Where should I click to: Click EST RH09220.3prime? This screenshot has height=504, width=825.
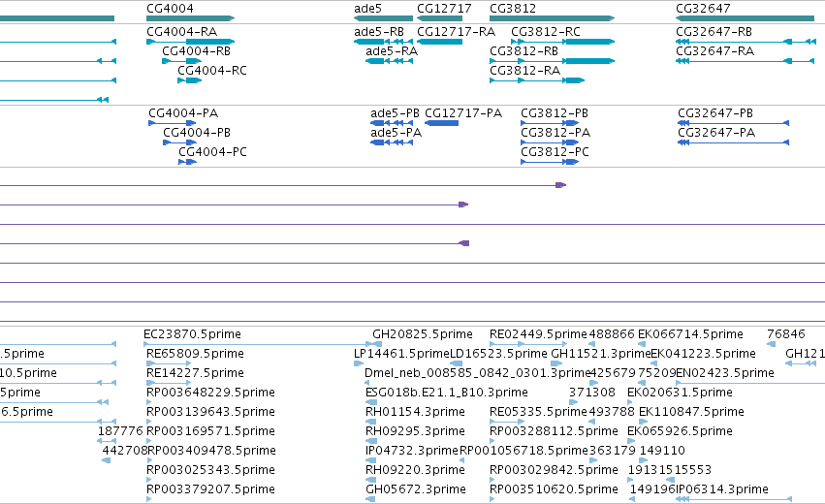tap(415, 470)
